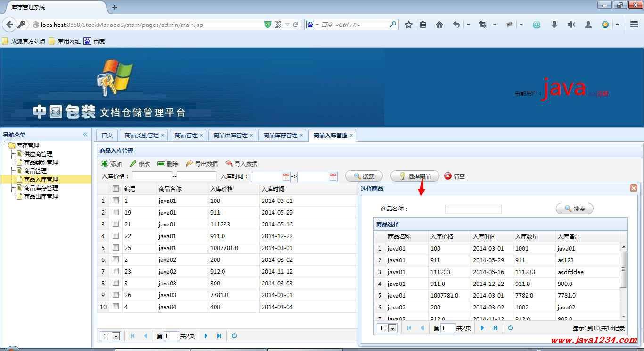Click the 清空 clear button
This screenshot has width=644, height=351.
tap(454, 176)
